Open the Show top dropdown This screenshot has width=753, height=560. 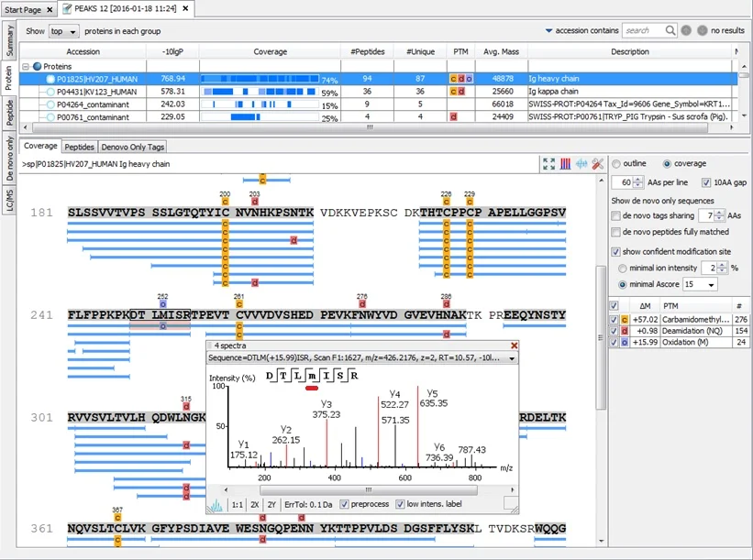(x=64, y=31)
